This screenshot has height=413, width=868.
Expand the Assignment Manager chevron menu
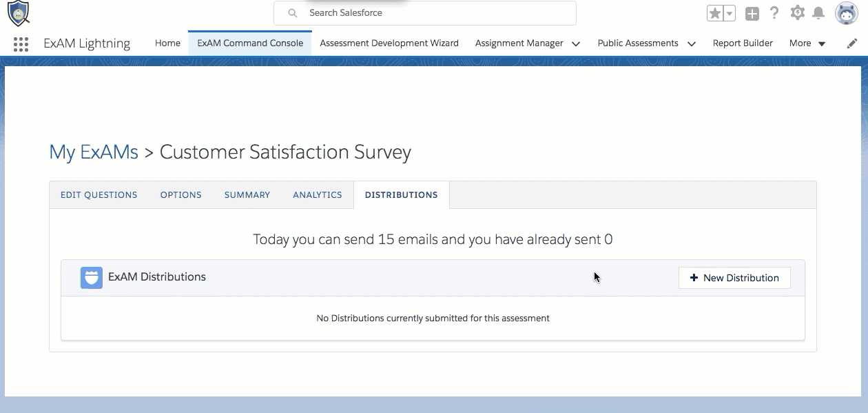pyautogui.click(x=576, y=43)
